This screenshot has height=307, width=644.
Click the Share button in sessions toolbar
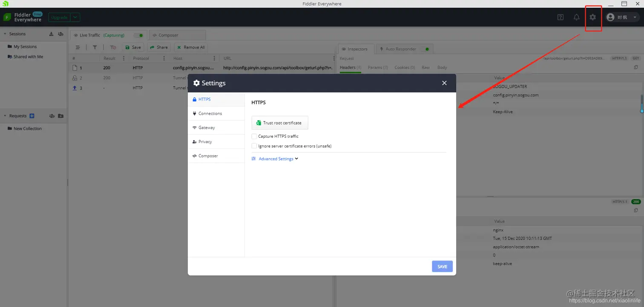(159, 47)
